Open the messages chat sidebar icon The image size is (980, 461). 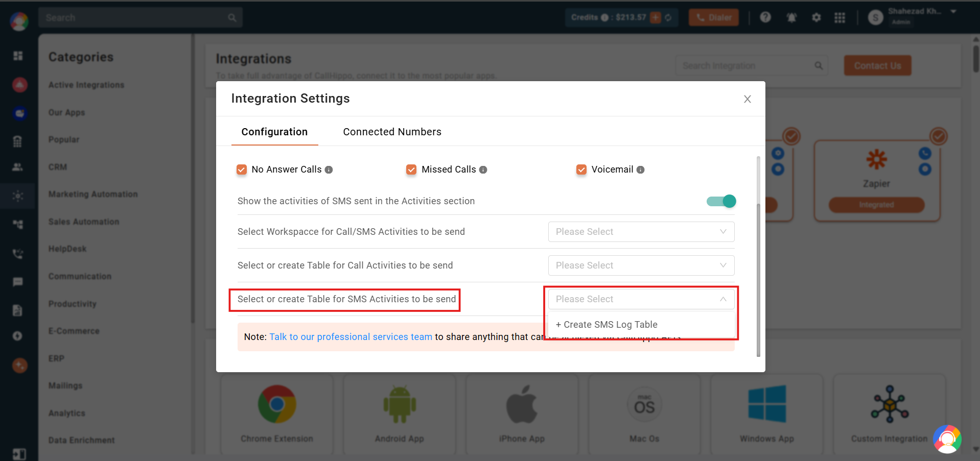(18, 282)
